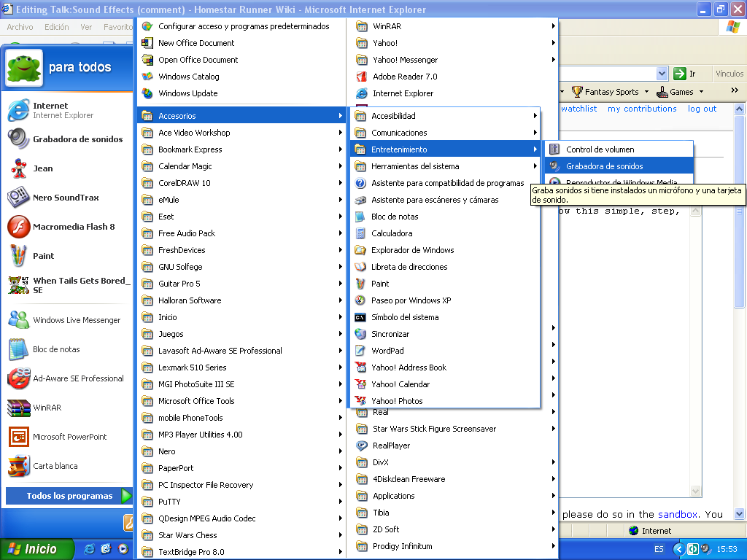This screenshot has height=560, width=747.
Task: Click text area scrollbar down arrow
Action: [x=695, y=491]
